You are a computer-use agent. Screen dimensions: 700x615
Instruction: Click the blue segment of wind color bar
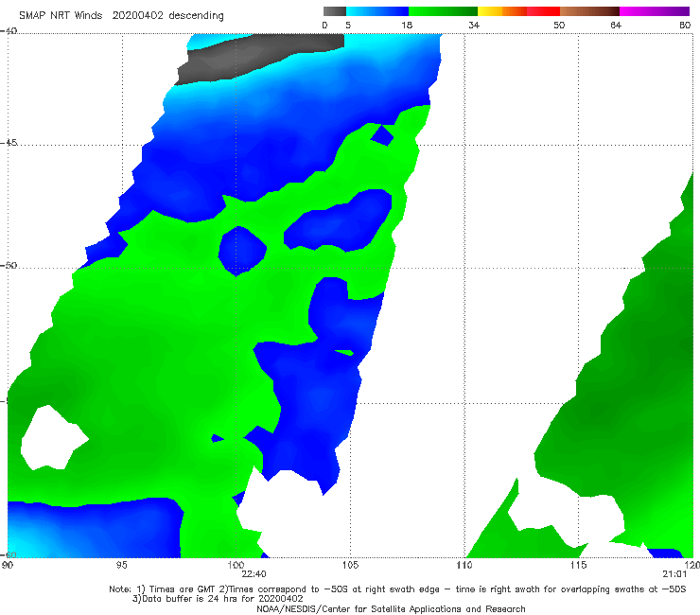click(x=377, y=11)
